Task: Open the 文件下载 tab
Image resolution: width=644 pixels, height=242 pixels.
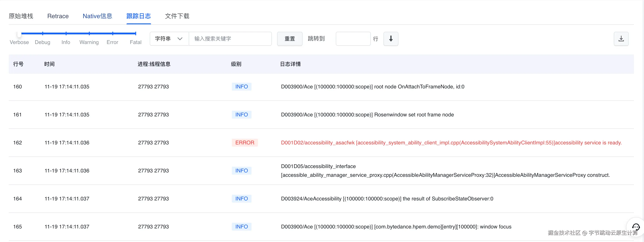Action: point(177,16)
